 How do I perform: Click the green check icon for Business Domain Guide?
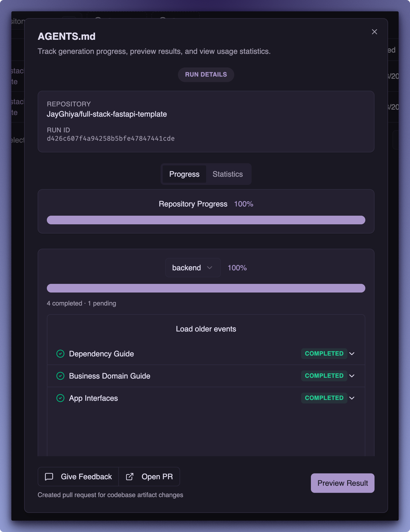pos(60,376)
